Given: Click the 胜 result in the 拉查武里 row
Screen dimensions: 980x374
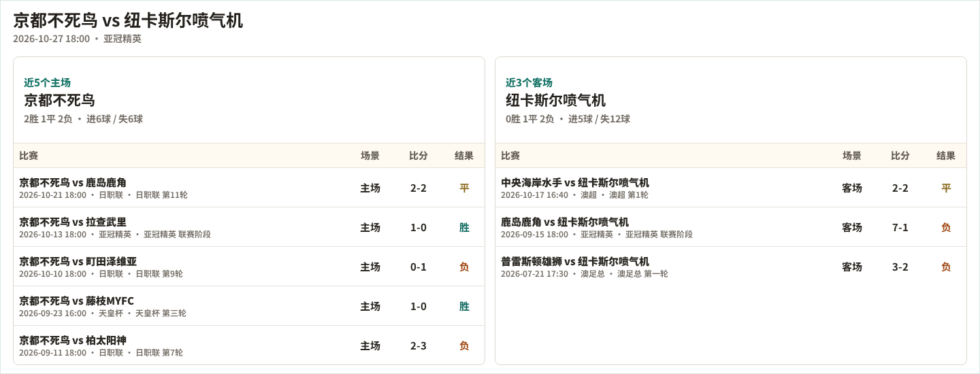Looking at the screenshot, I should click(464, 227).
